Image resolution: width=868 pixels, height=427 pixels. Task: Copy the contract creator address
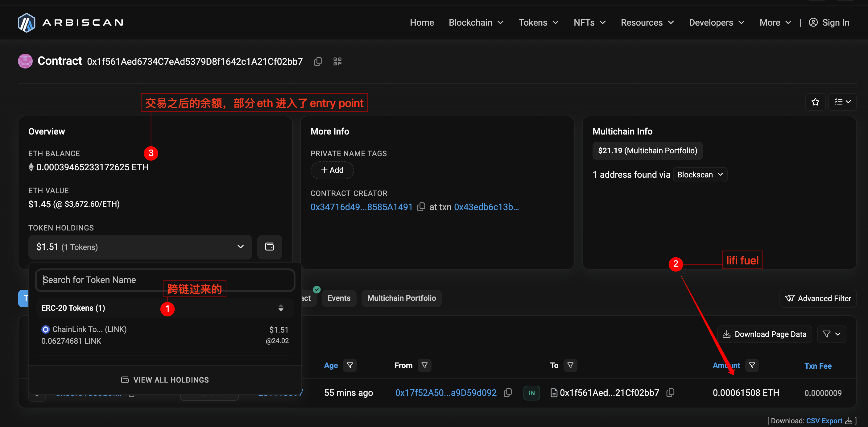421,207
